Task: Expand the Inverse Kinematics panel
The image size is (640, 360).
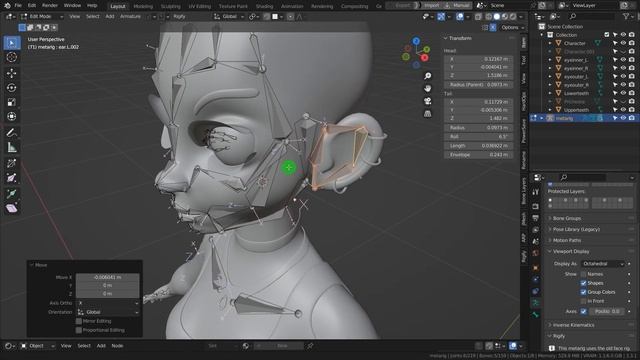Action: coord(573,325)
